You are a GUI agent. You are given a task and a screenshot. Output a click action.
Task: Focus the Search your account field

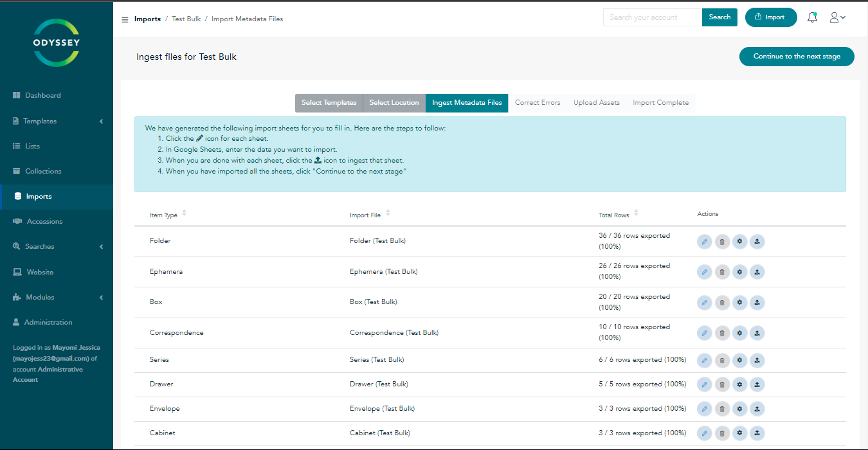click(653, 17)
